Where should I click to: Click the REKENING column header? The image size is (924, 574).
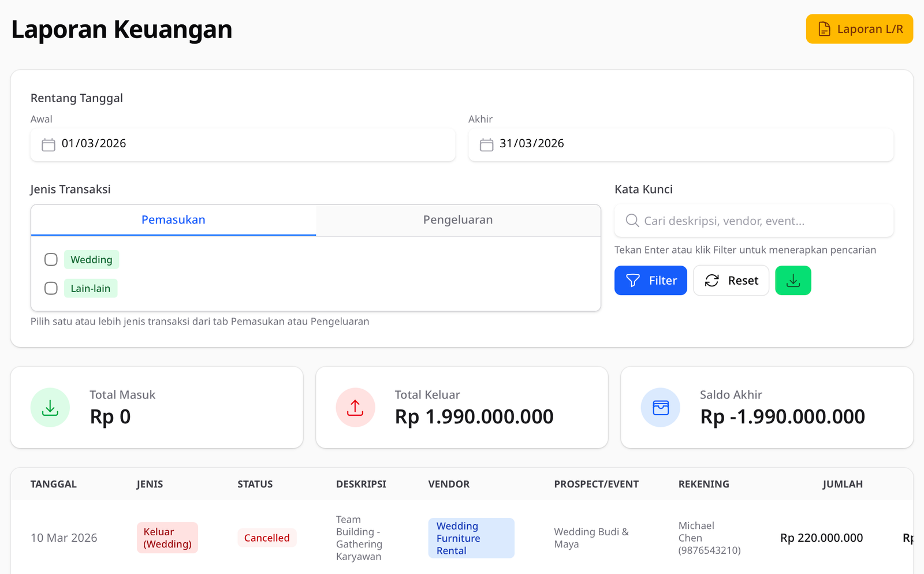coord(704,484)
